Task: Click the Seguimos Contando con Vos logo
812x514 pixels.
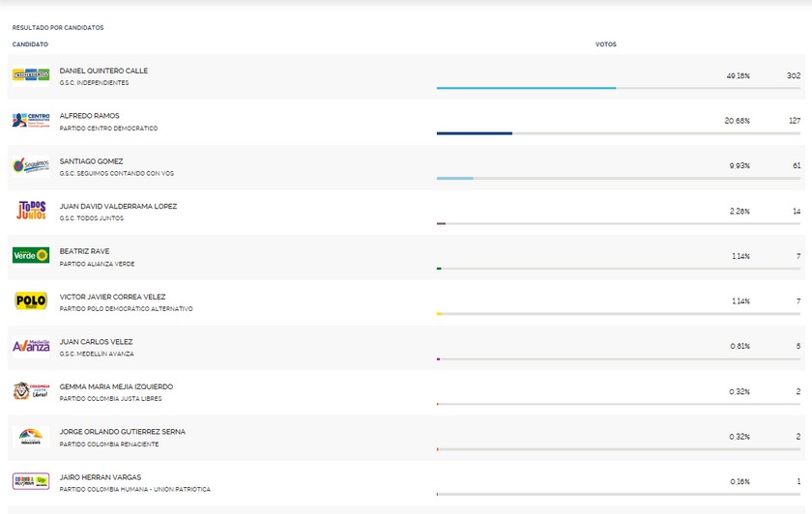Action: click(31, 165)
